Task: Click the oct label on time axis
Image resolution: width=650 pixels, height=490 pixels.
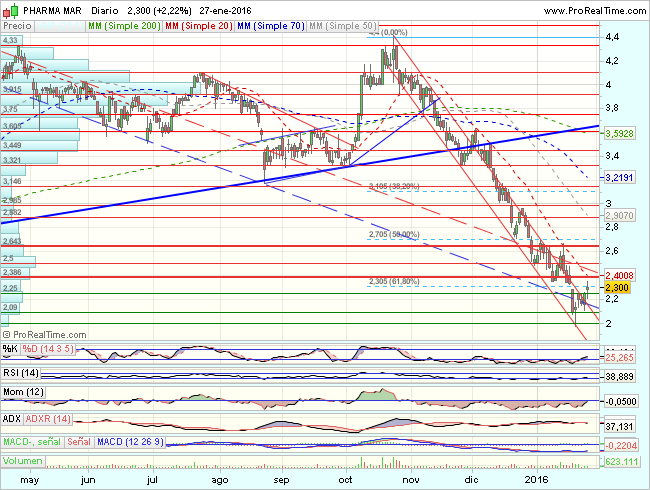Action: tap(345, 480)
